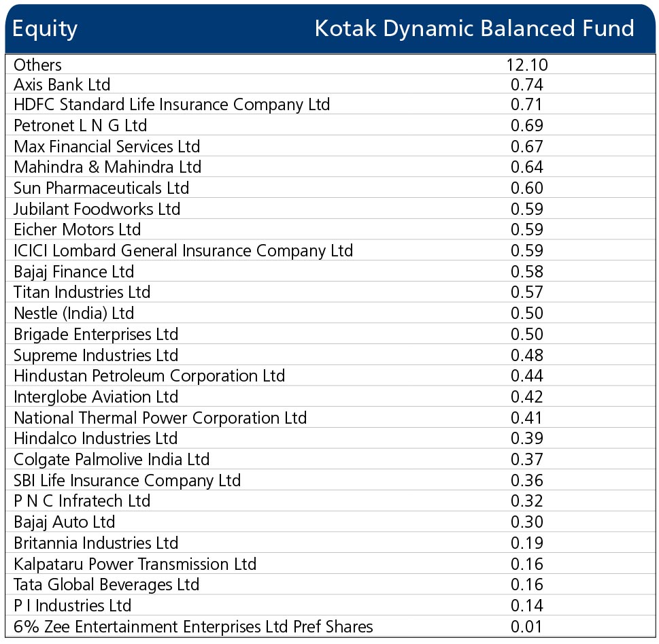Click the "Kotak Dynamic Balanced Fund" header

click(475, 29)
